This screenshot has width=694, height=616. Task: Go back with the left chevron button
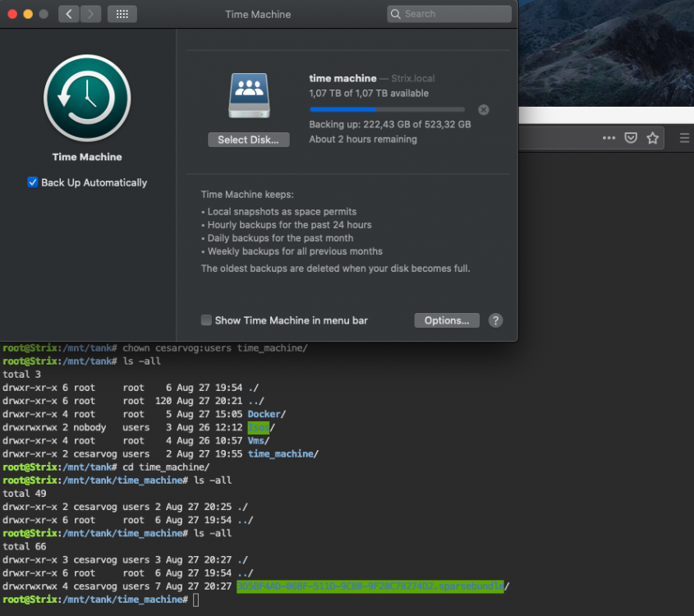(x=69, y=14)
